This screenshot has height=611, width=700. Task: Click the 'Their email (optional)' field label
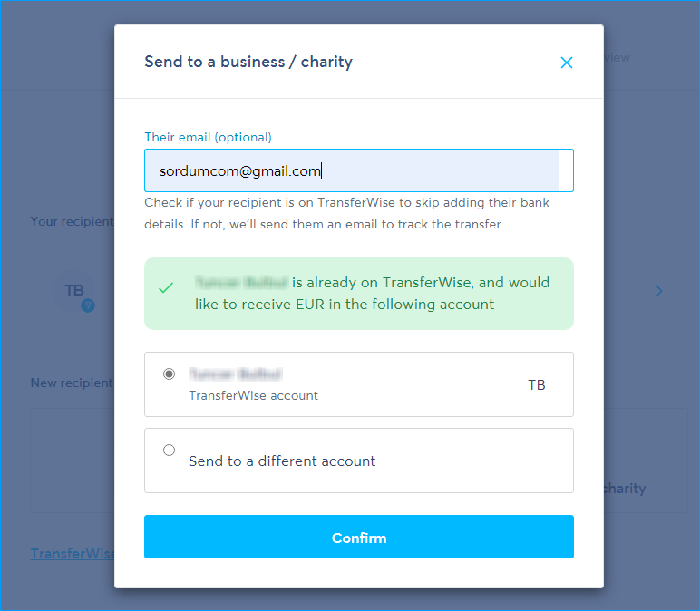tap(208, 137)
